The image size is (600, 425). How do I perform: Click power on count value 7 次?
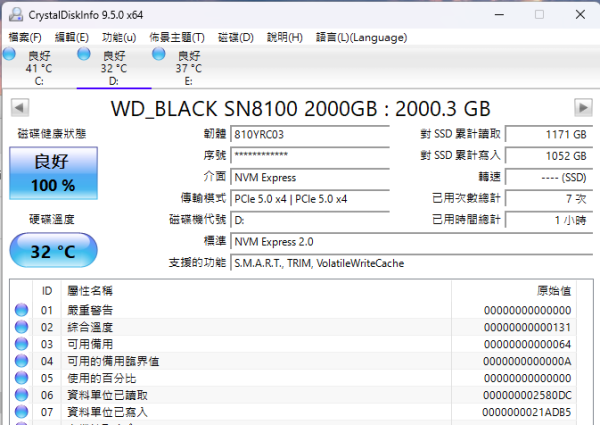click(549, 199)
